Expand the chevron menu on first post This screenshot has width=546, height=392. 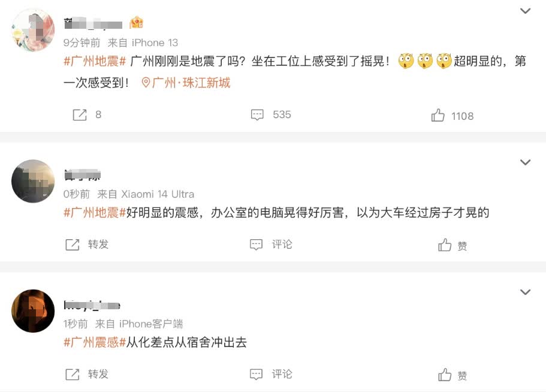525,11
